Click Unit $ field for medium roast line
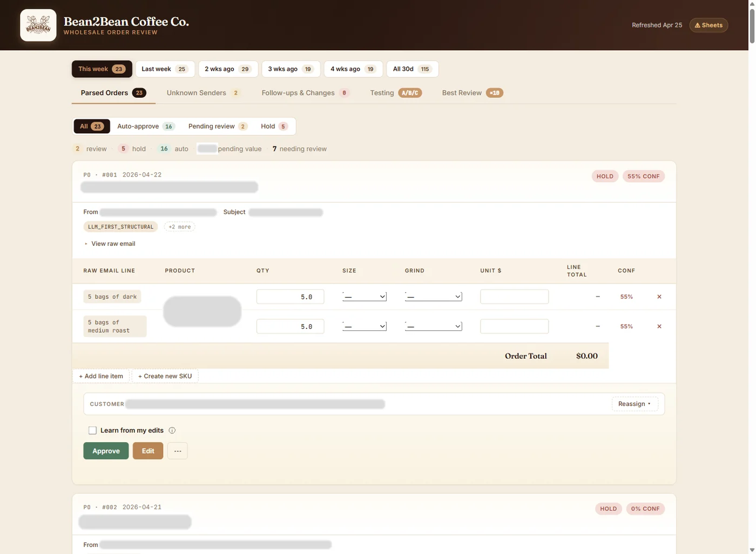 pyautogui.click(x=514, y=326)
